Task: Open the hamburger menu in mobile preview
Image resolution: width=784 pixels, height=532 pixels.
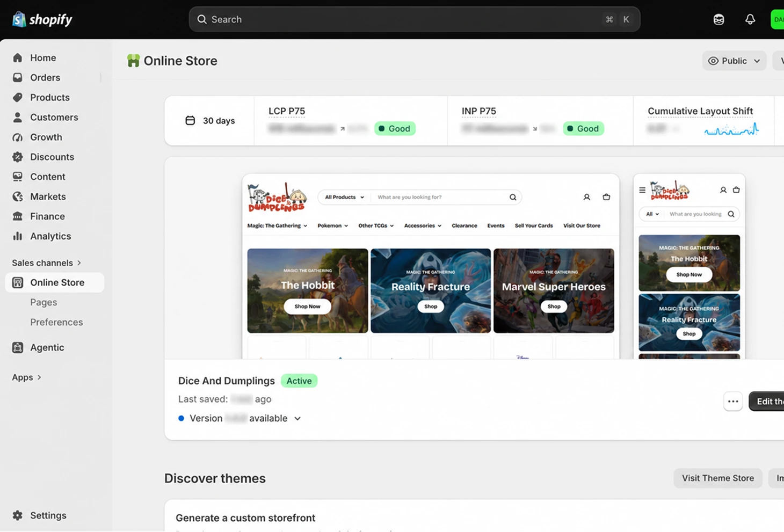Action: point(642,190)
